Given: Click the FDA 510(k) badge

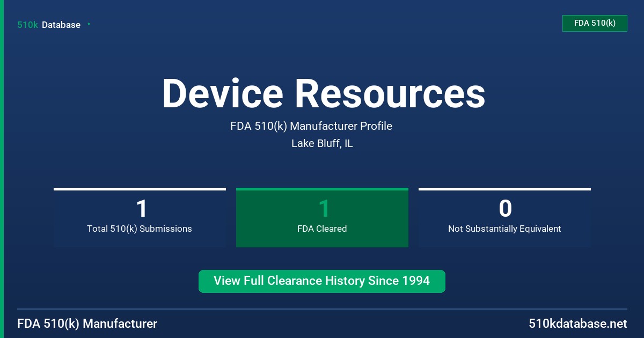Looking at the screenshot, I should point(595,23).
